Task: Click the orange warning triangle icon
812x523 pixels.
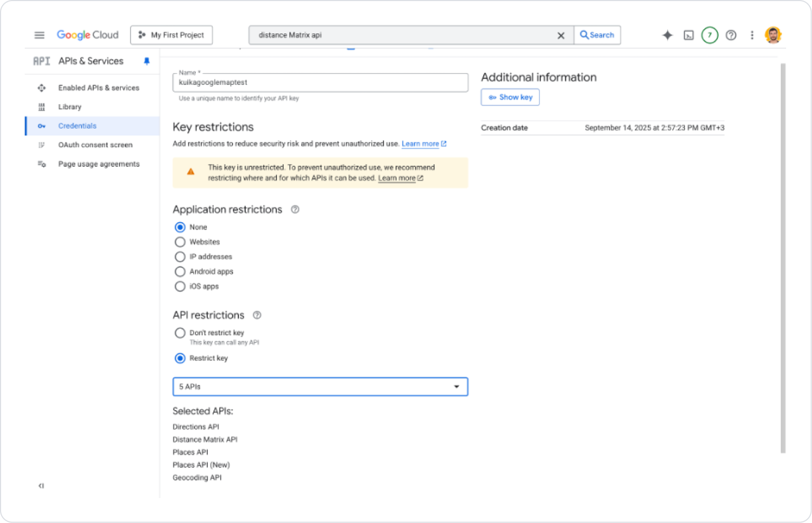Action: pos(191,172)
